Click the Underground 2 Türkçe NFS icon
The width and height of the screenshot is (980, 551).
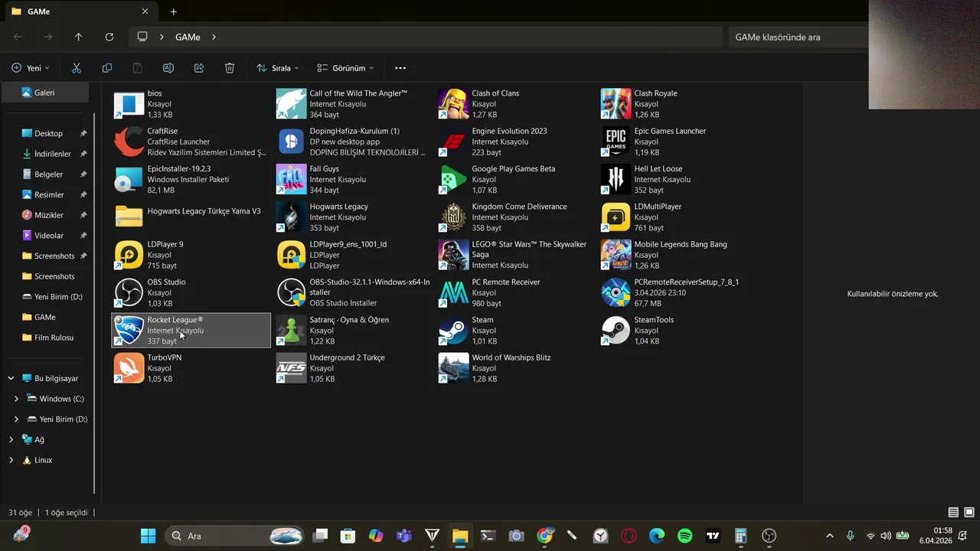pyautogui.click(x=291, y=368)
